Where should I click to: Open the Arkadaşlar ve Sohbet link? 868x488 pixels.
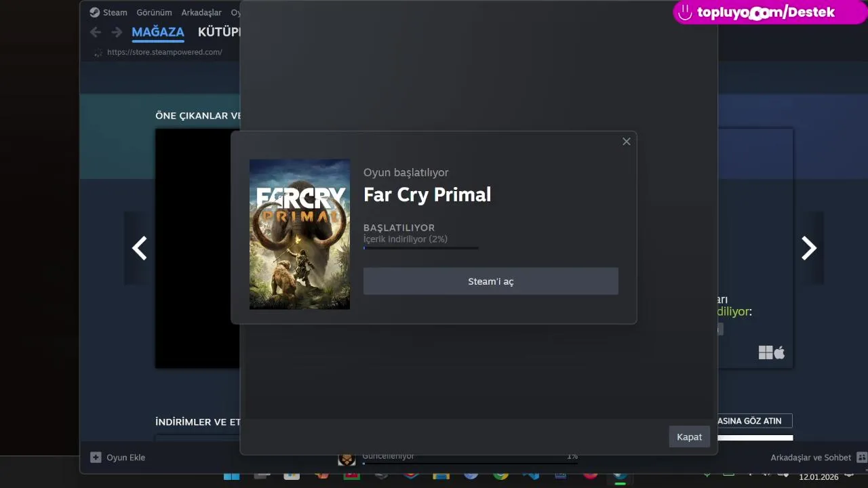(810, 457)
